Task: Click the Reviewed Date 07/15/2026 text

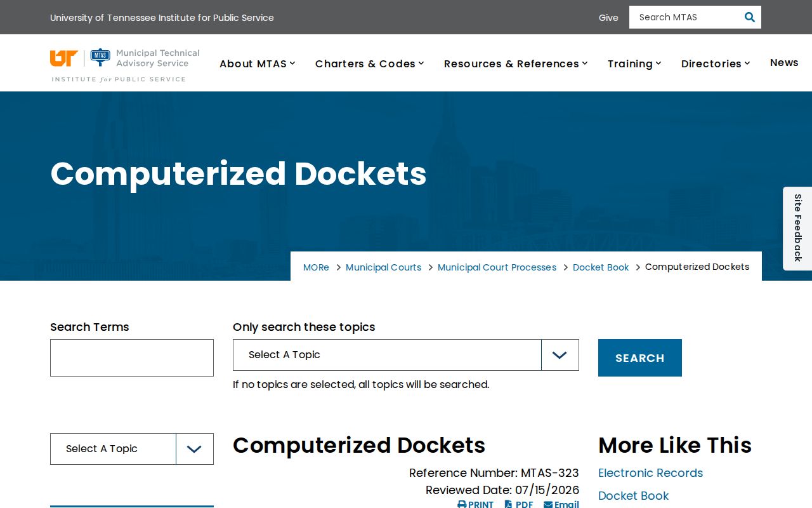Action: click(502, 490)
